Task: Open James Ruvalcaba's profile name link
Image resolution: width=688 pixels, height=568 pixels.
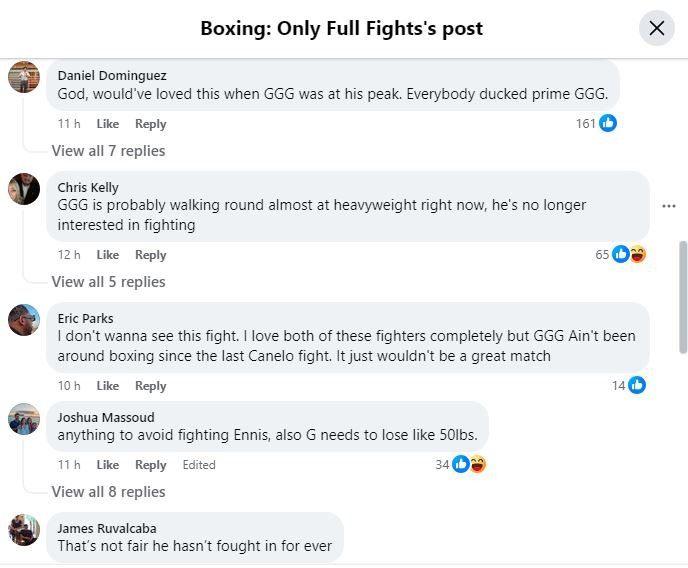Action: pyautogui.click(x=107, y=528)
